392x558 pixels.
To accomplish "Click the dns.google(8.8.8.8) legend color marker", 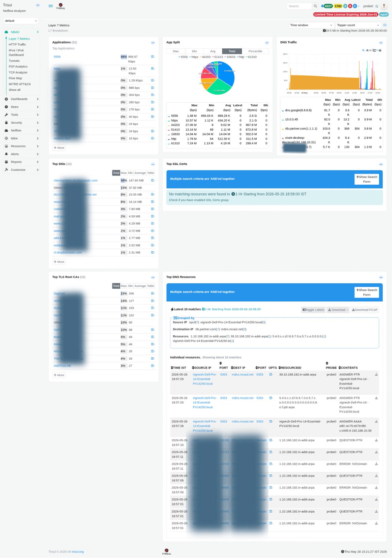I will (283, 111).
